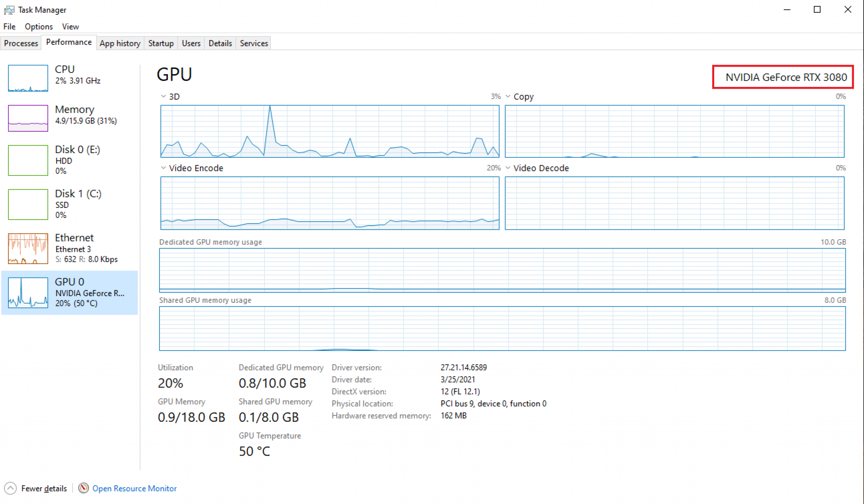The image size is (864, 504).
Task: Switch to the Users tab
Action: [191, 43]
